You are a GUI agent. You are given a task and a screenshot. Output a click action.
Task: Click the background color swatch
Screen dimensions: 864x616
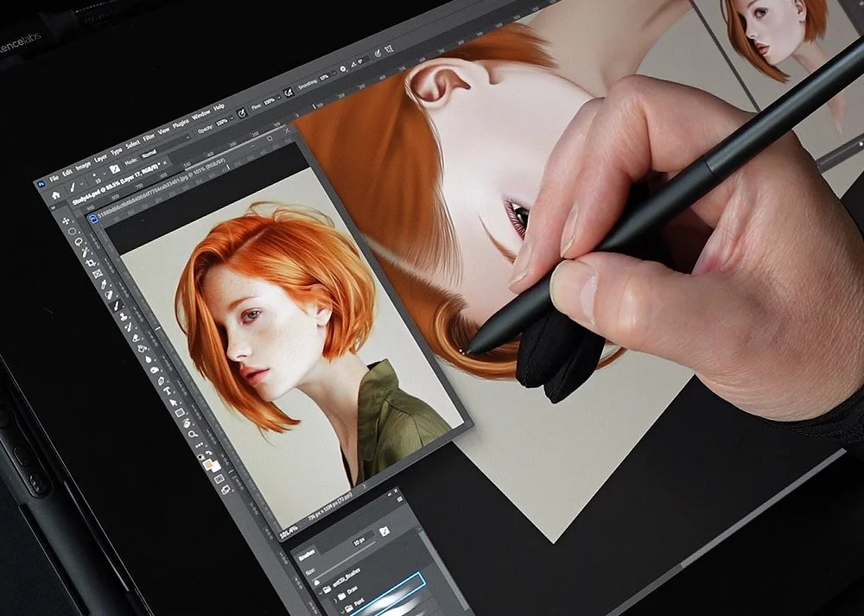(x=215, y=467)
